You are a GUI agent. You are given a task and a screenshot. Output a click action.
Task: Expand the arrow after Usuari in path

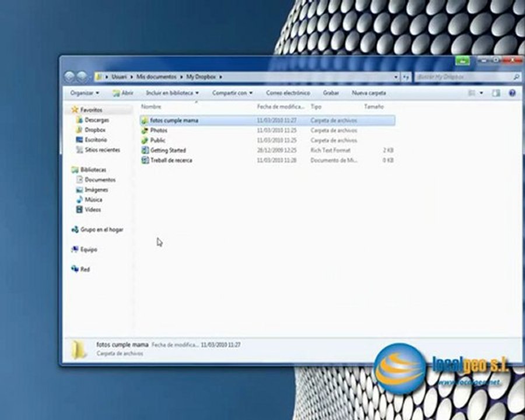tap(132, 77)
